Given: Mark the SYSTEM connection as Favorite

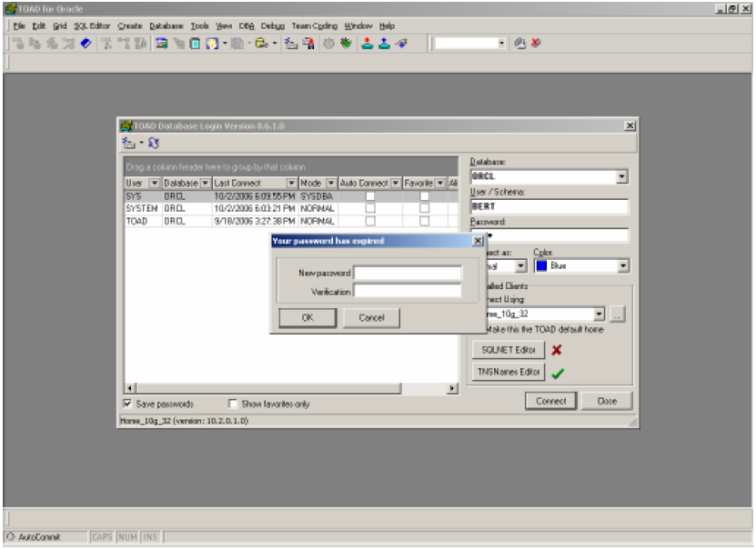Looking at the screenshot, I should 424,208.
